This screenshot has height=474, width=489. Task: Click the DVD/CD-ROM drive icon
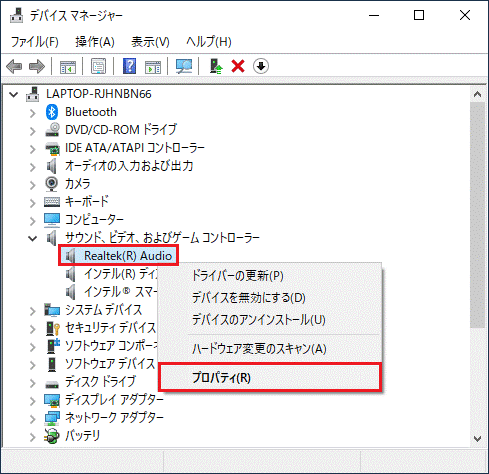click(52, 130)
